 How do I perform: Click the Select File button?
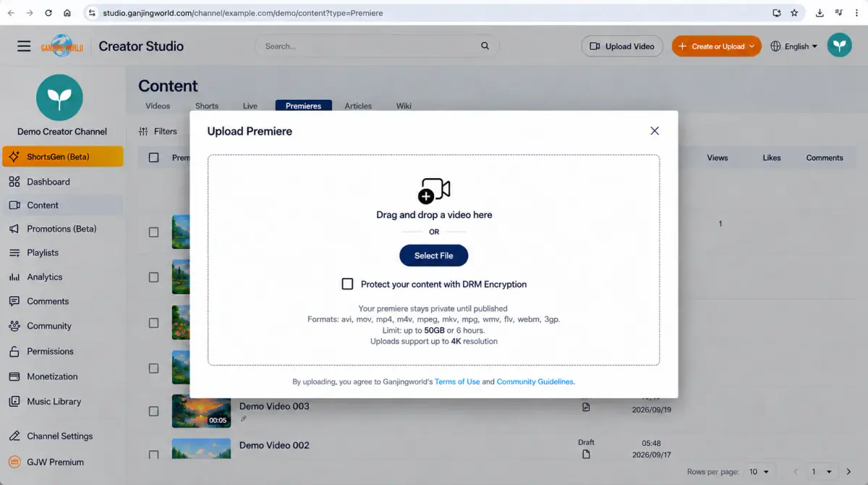coord(434,256)
